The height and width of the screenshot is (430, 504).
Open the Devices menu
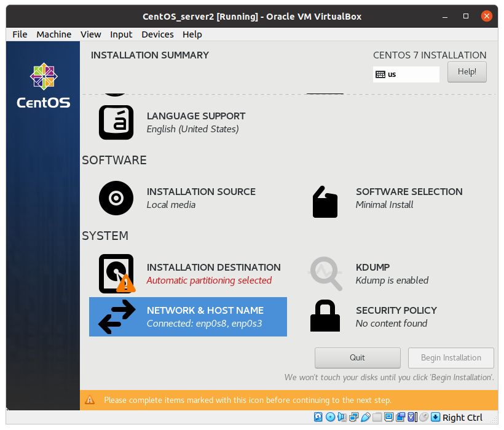coord(157,34)
